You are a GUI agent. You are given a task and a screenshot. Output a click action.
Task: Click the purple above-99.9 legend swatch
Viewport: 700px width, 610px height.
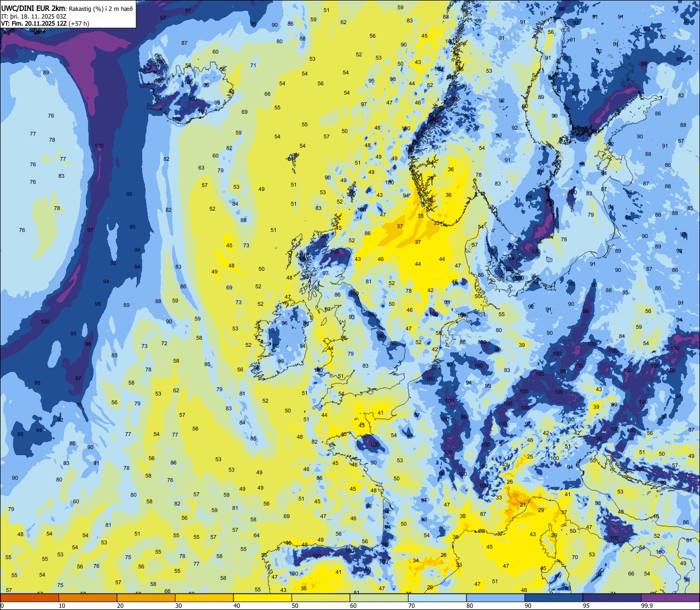click(670, 597)
